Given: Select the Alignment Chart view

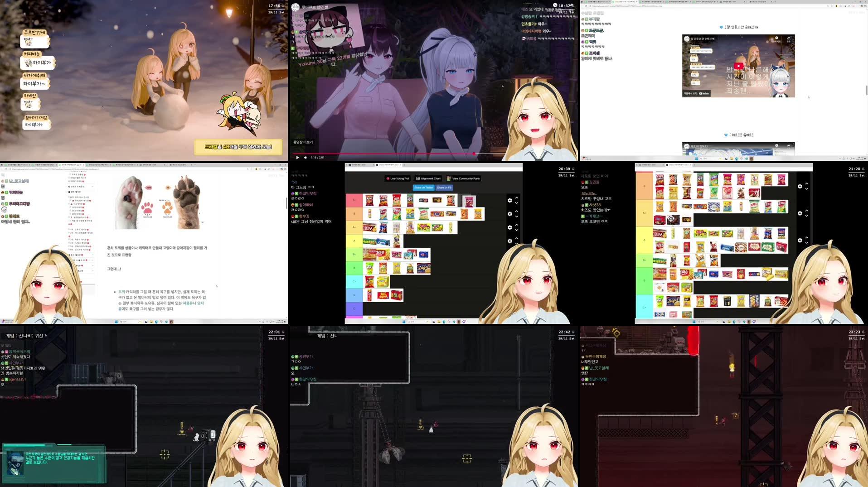Looking at the screenshot, I should coord(428,178).
